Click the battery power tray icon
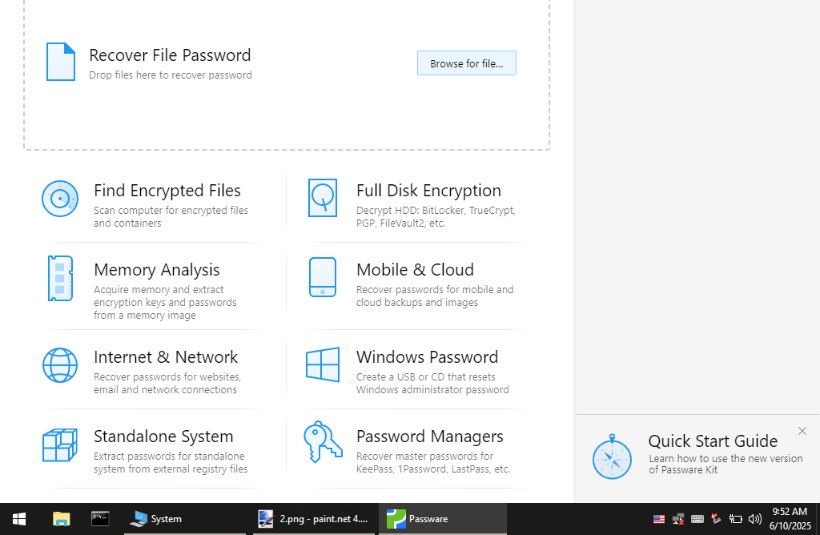The height and width of the screenshot is (535, 820). click(735, 519)
